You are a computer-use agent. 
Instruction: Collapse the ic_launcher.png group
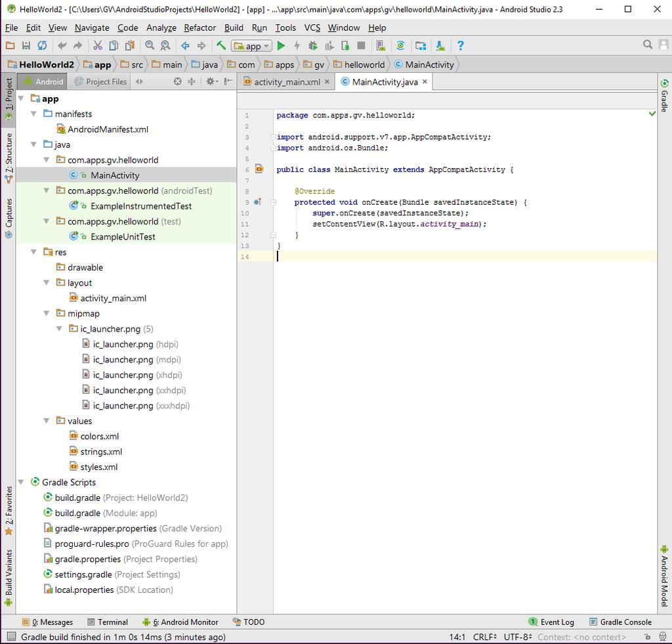click(60, 329)
